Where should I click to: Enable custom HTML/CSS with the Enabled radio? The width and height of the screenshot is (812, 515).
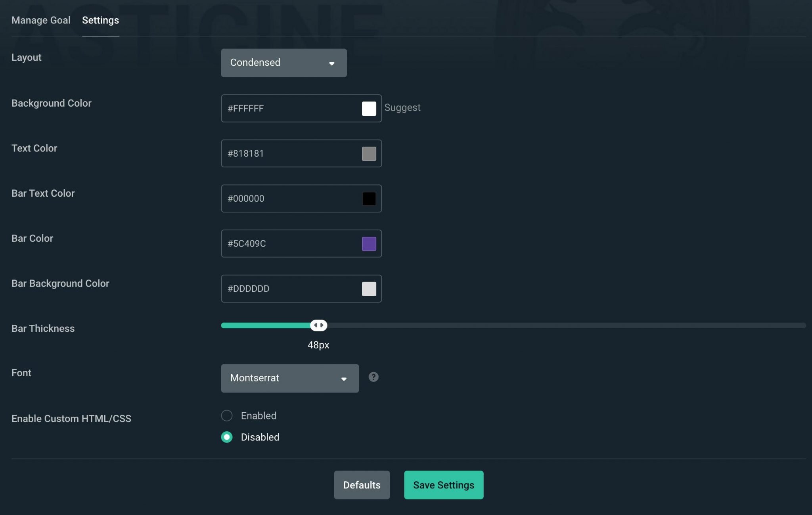pos(227,415)
